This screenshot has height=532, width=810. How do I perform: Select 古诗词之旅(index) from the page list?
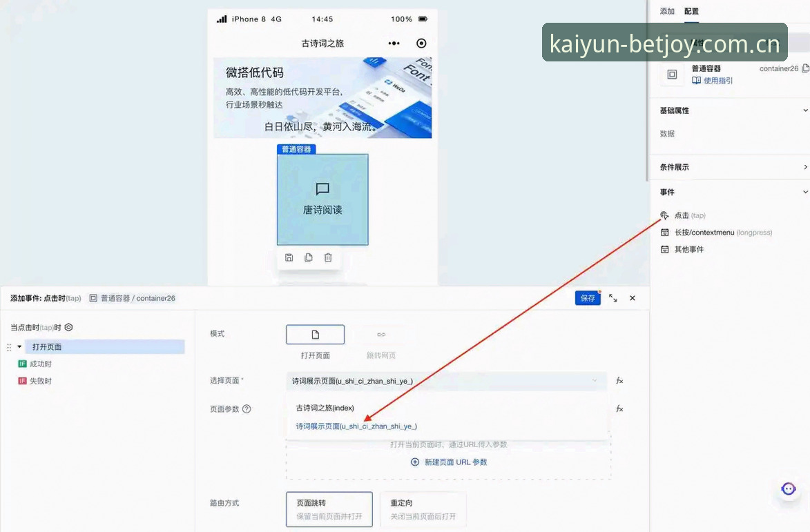tap(325, 408)
